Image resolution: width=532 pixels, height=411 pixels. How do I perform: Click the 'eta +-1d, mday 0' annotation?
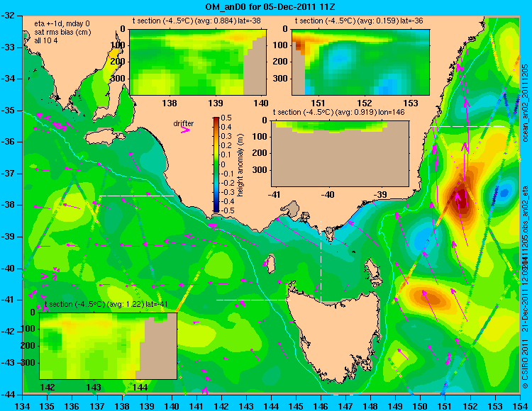click(x=62, y=23)
